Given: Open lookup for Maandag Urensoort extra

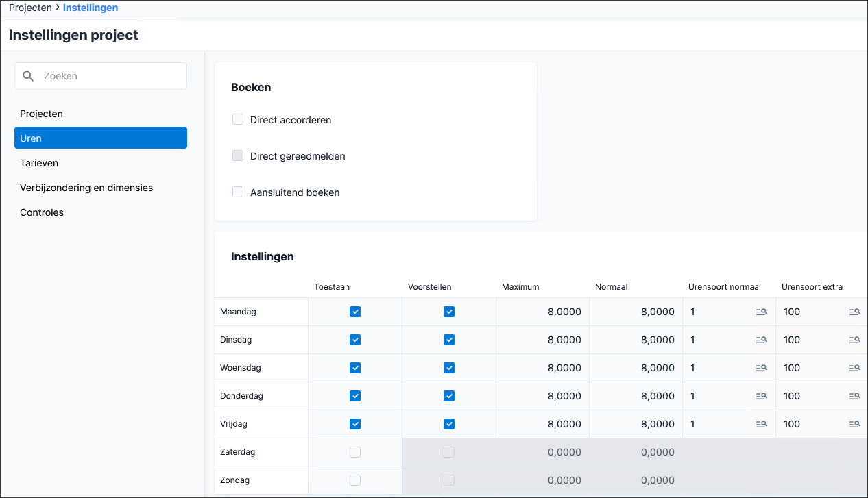Looking at the screenshot, I should [x=854, y=312].
